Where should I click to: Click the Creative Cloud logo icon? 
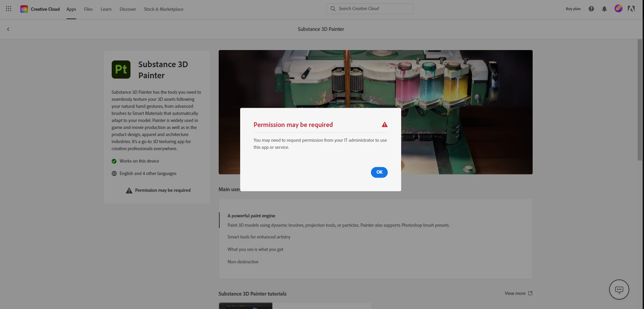(x=24, y=9)
